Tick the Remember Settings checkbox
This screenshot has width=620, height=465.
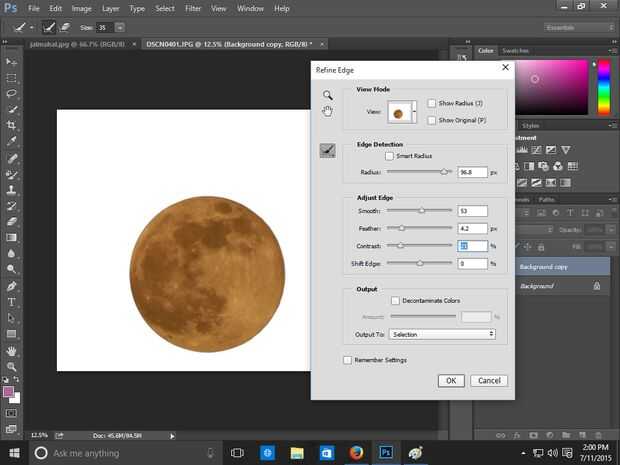[347, 360]
